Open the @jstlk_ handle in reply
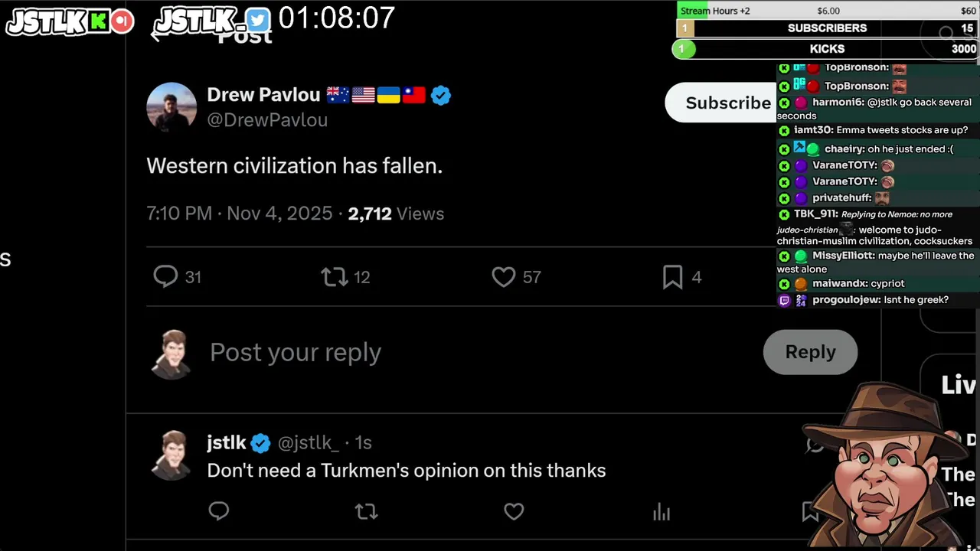 coord(308,442)
